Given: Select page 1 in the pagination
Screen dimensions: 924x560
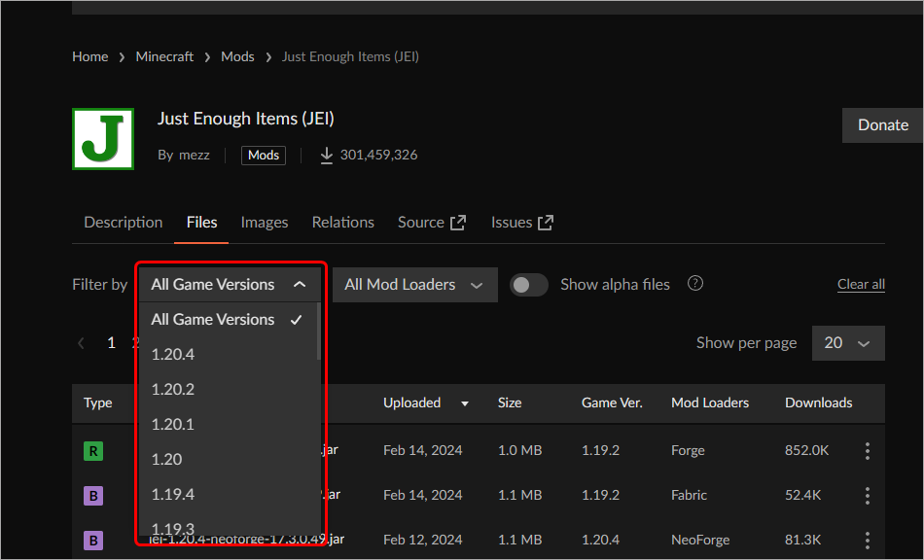Looking at the screenshot, I should click(x=112, y=343).
